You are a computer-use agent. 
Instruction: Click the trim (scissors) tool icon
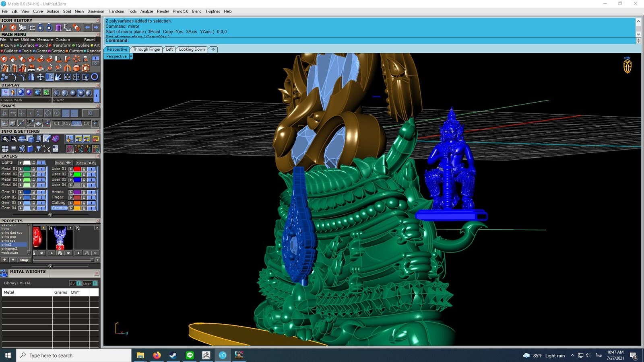coord(86,77)
